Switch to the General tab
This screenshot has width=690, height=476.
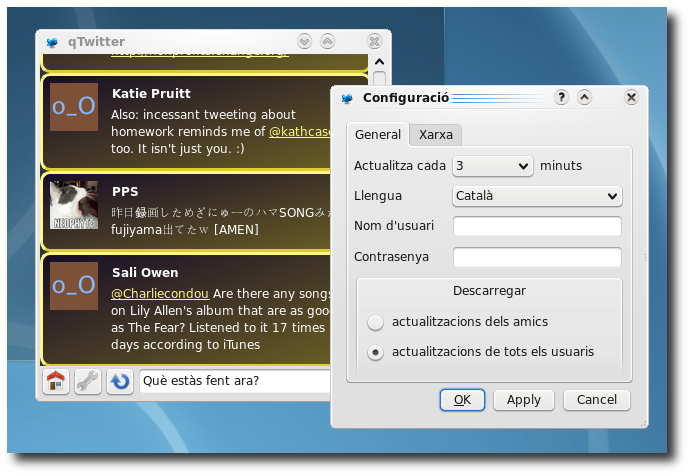tap(378, 135)
